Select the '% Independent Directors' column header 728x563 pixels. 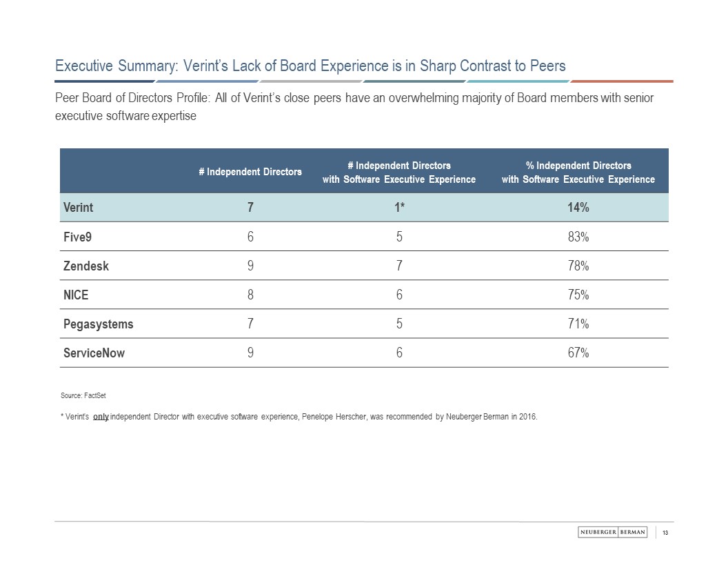[578, 172]
